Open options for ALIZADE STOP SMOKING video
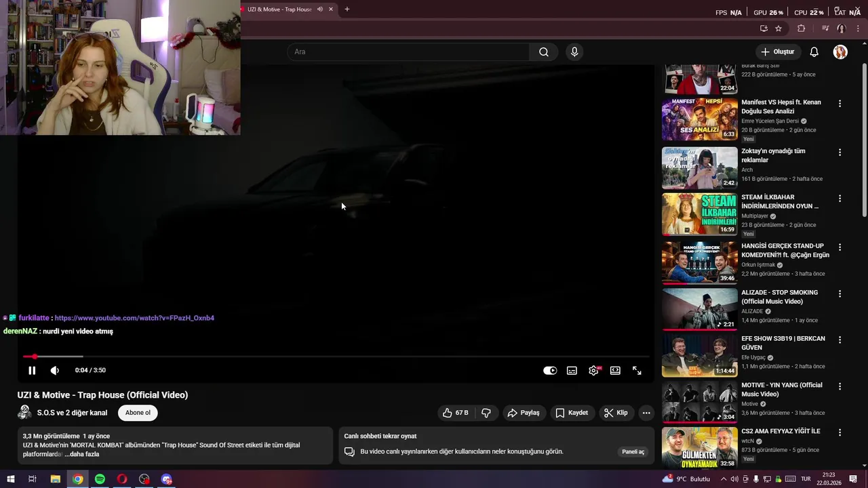Viewport: 868px width, 488px height. (x=840, y=294)
